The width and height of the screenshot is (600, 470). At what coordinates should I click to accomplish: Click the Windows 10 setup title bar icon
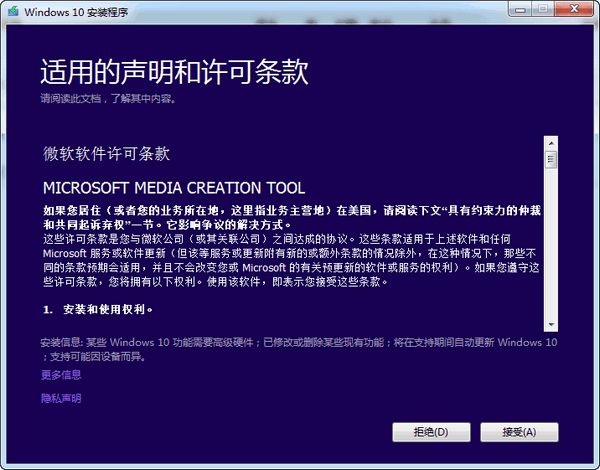point(13,11)
